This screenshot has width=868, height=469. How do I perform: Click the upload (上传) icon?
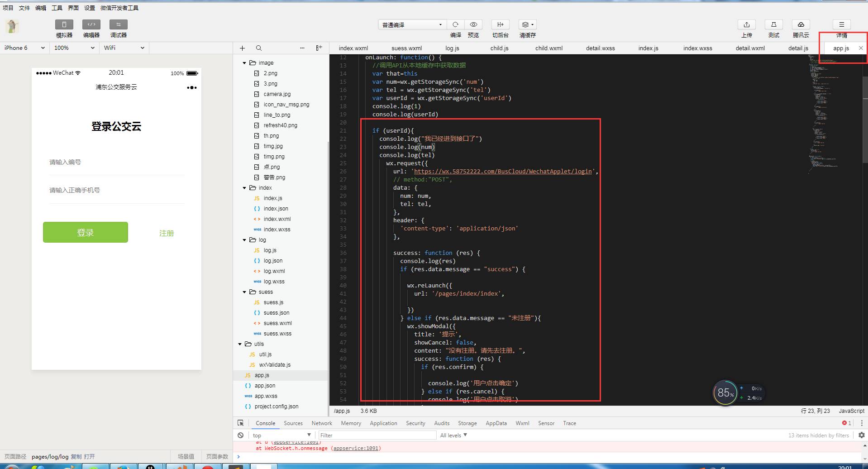[746, 24]
